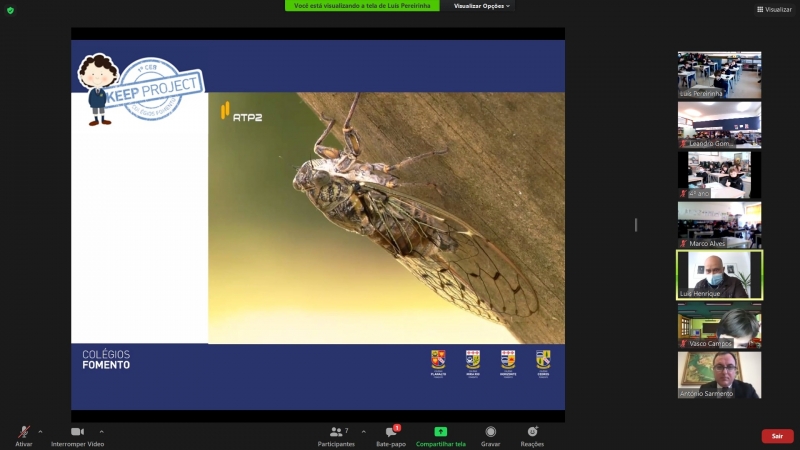
Task: Click Mira Rio school crest on slide
Action: pyautogui.click(x=473, y=363)
